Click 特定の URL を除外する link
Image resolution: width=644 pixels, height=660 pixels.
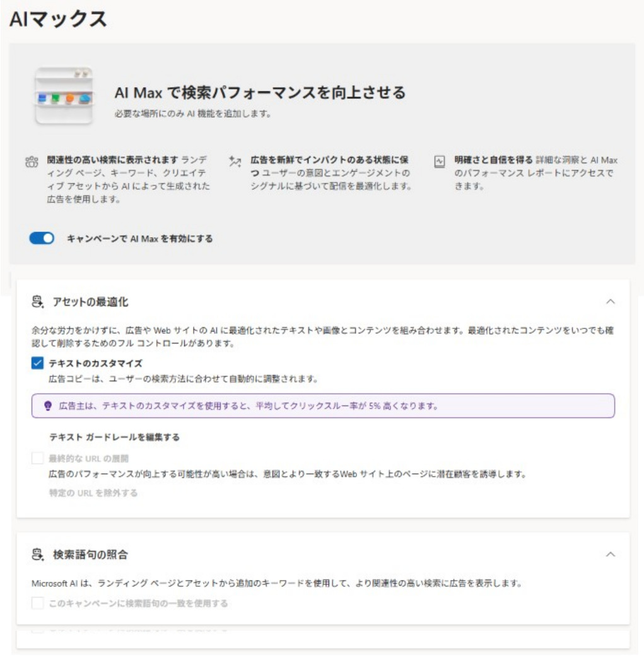pos(93,492)
